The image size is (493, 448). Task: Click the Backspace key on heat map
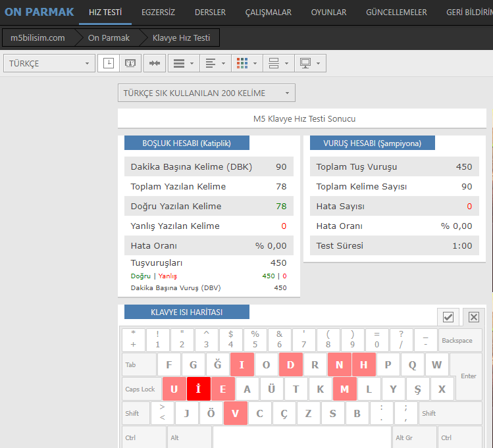(460, 340)
